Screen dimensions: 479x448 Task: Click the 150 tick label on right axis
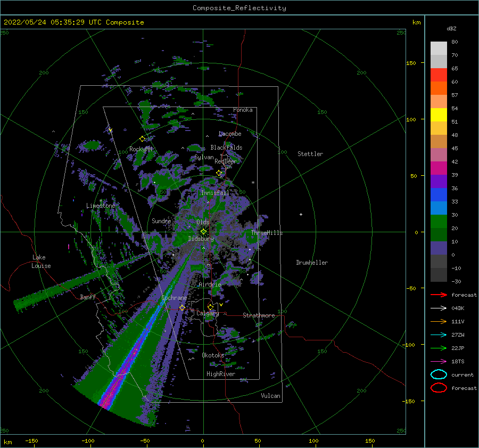(411, 63)
